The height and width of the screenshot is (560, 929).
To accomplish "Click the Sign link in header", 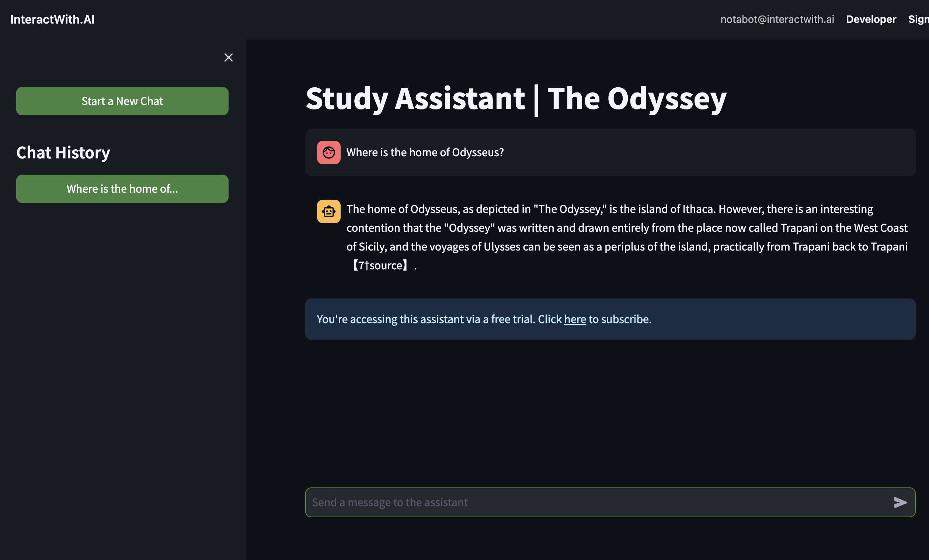I will [918, 20].
